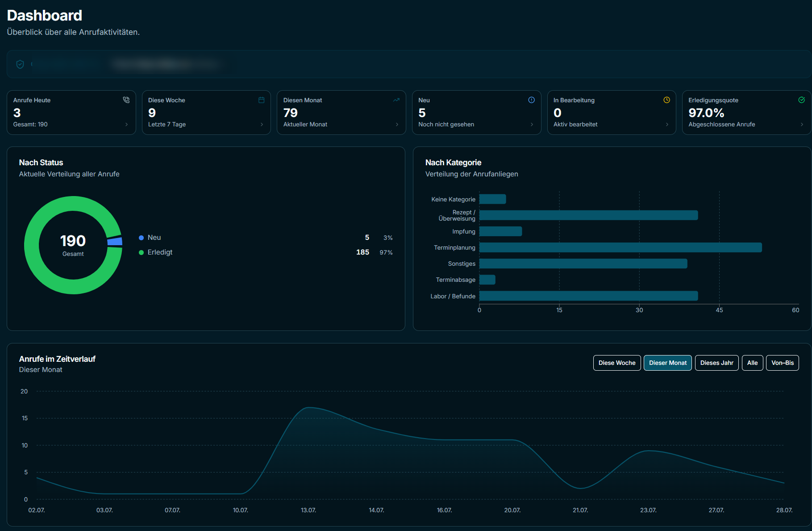Open Neu calls list via chevron
The height and width of the screenshot is (531, 812).
pyautogui.click(x=532, y=125)
